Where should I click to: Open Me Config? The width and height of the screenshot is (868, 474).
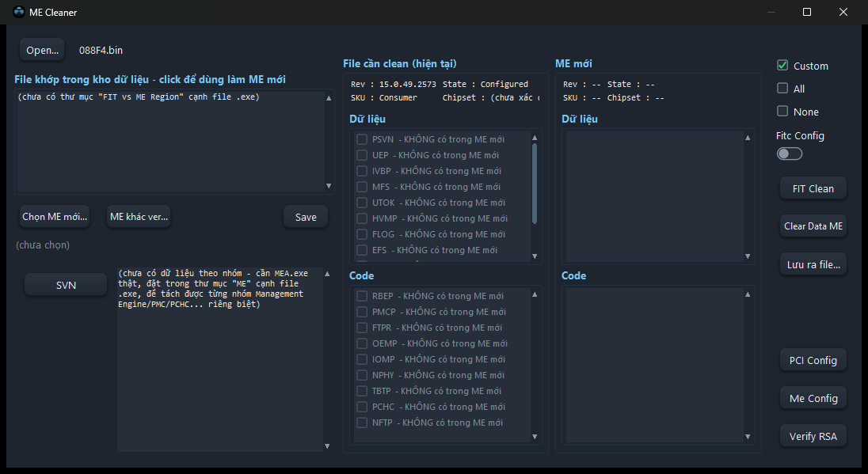[x=813, y=398]
